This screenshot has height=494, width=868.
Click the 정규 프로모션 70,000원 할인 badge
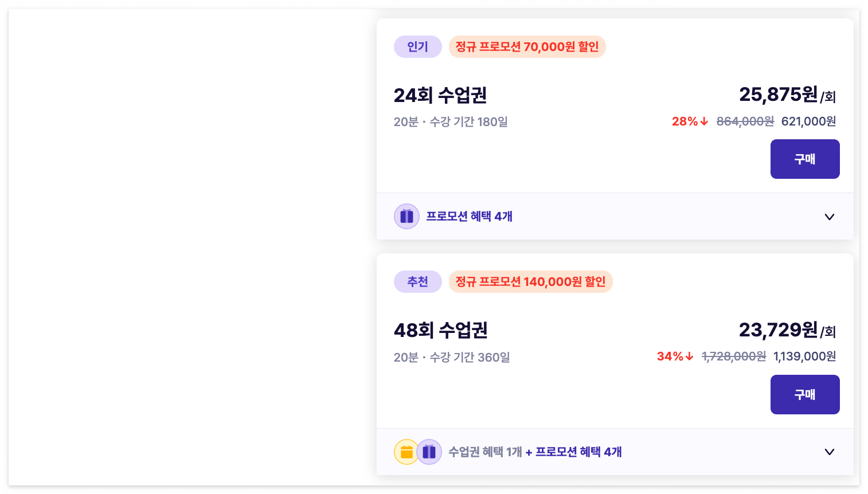pos(527,46)
